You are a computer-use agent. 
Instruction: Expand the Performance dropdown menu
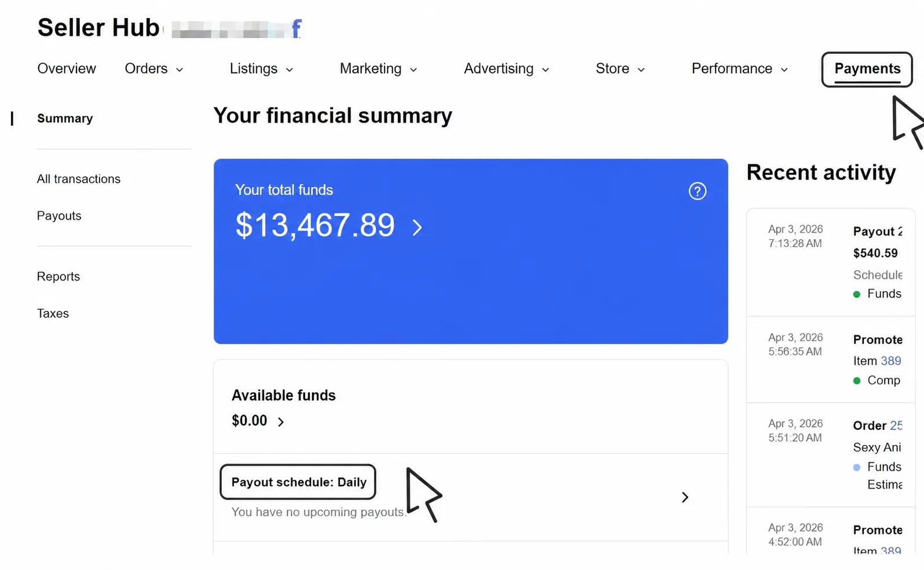(x=740, y=69)
